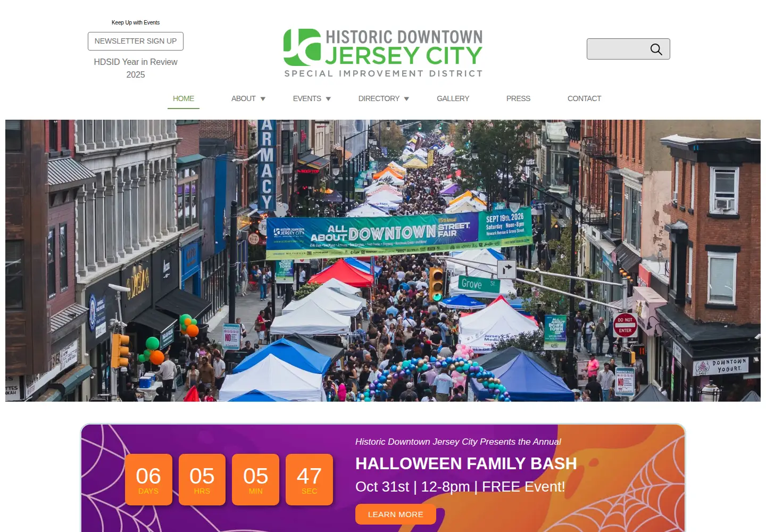
Task: Click the magnifying glass search icon
Action: coord(656,49)
